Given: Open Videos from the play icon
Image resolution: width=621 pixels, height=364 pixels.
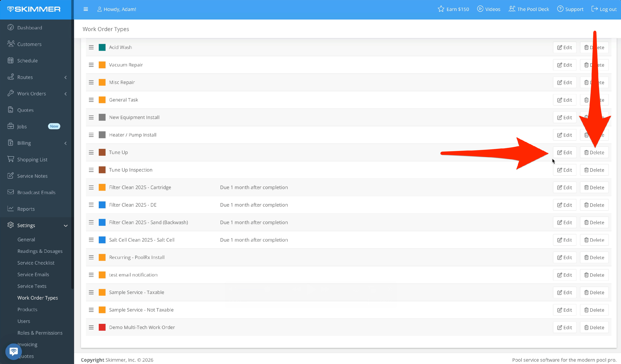Looking at the screenshot, I should click(x=480, y=9).
